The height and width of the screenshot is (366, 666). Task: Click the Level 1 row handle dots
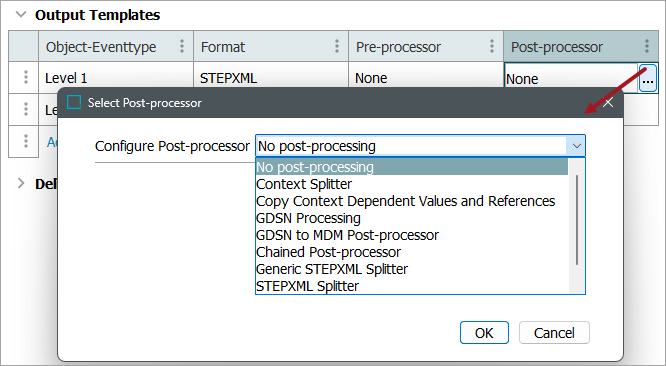point(26,77)
